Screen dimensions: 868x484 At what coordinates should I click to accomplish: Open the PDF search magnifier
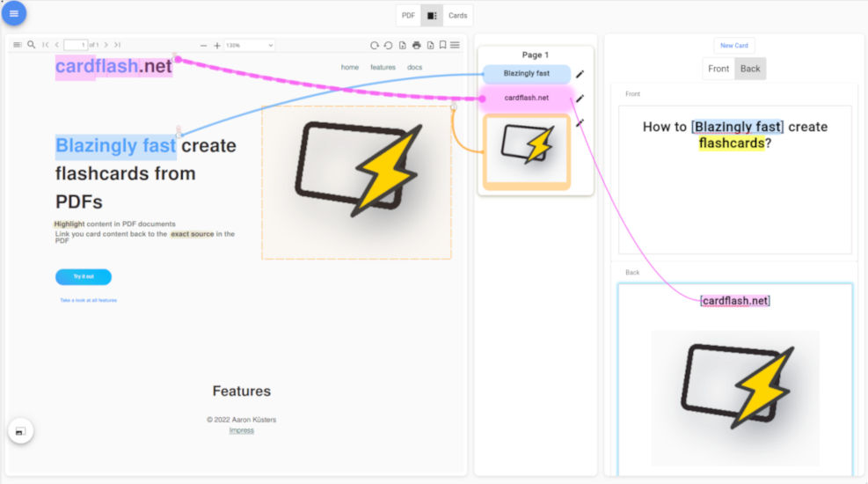point(32,45)
